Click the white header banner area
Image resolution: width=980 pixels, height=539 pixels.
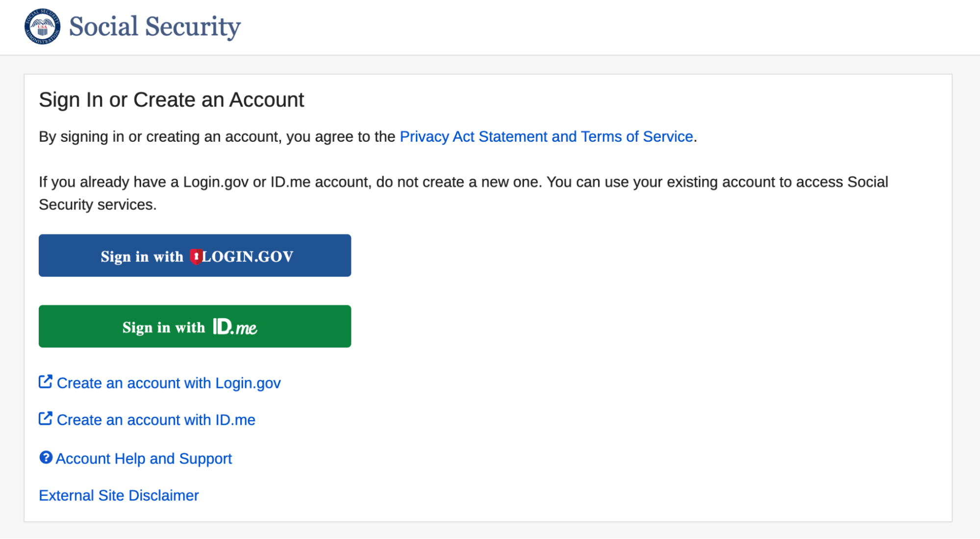click(x=588, y=27)
